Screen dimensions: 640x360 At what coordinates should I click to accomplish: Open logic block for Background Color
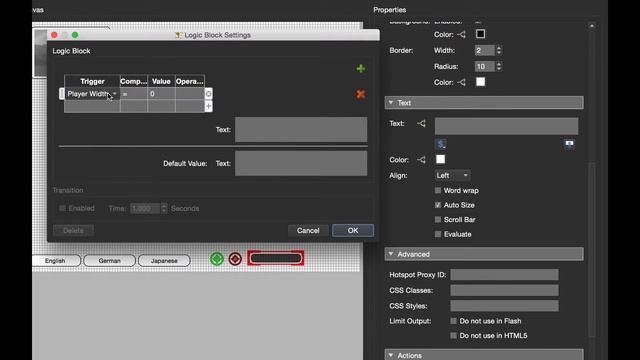pos(462,34)
